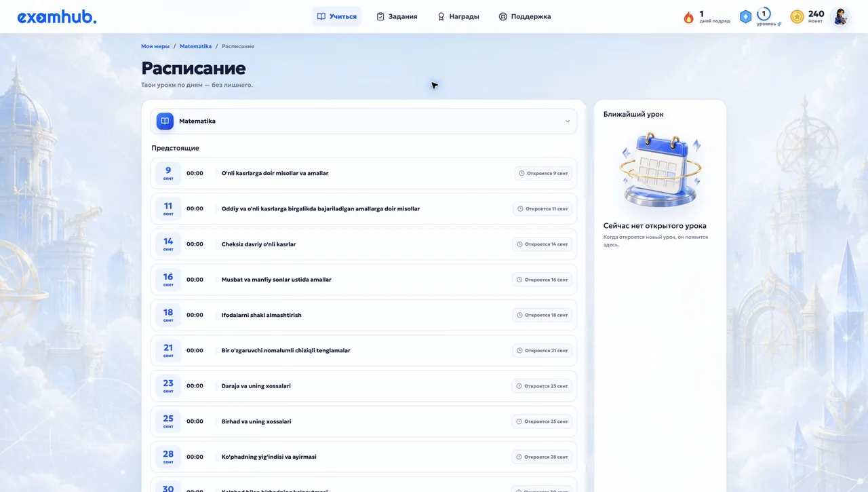
Task: Click the level 1 progress ring
Action: [764, 14]
